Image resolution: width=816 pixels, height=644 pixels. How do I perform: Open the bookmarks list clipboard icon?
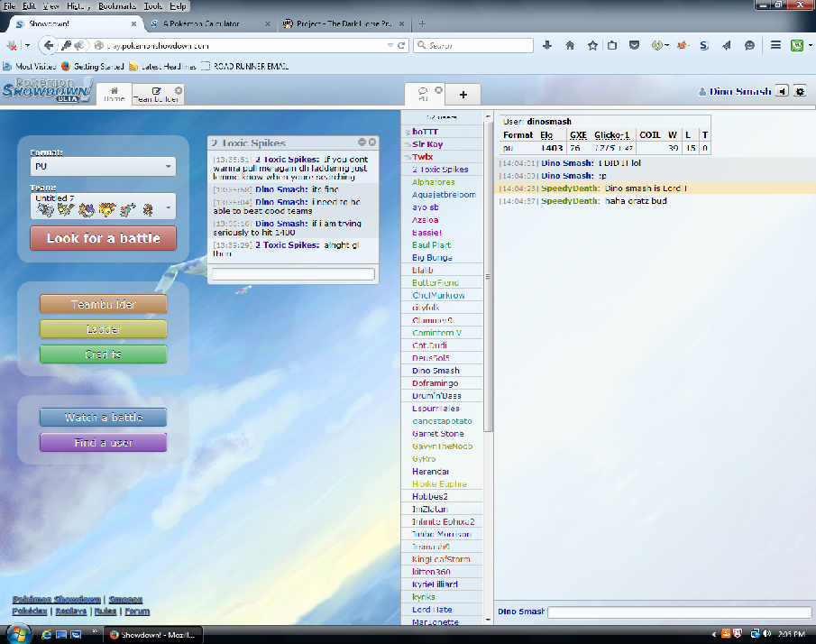612,46
